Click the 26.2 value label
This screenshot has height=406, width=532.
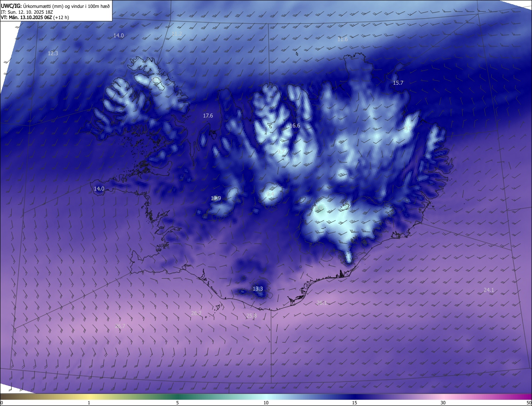(196, 313)
